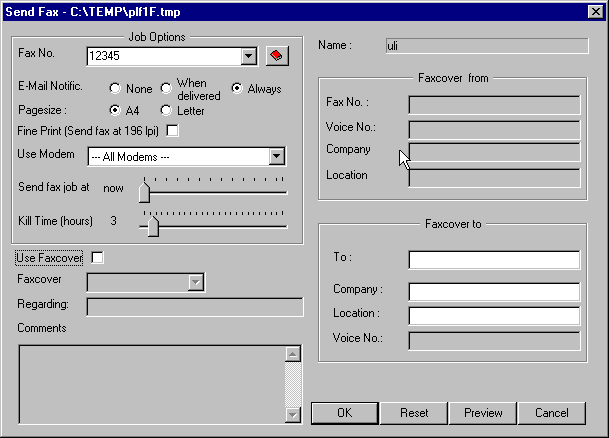Click Faxcover from Voice No. field
This screenshot has height=438, width=609.
(494, 130)
